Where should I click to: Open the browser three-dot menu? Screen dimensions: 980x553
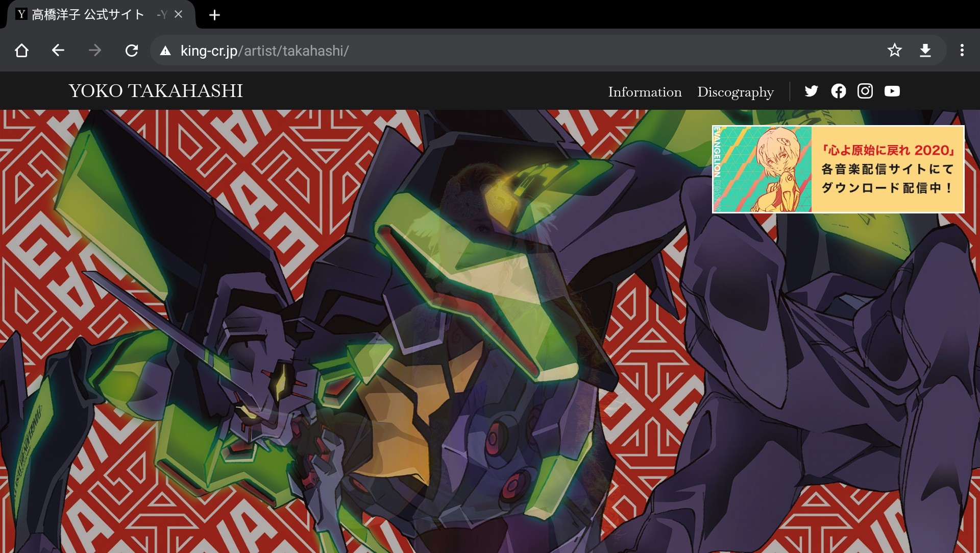[x=962, y=51]
